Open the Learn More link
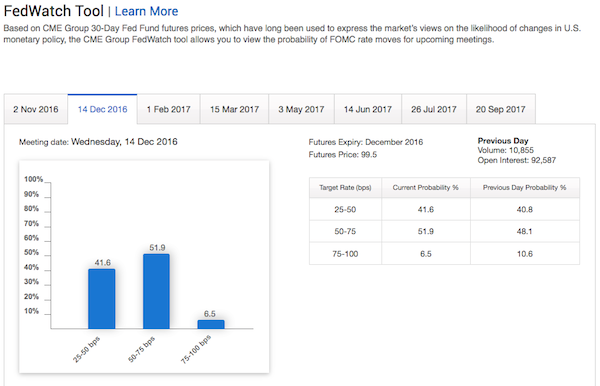 pyautogui.click(x=146, y=11)
